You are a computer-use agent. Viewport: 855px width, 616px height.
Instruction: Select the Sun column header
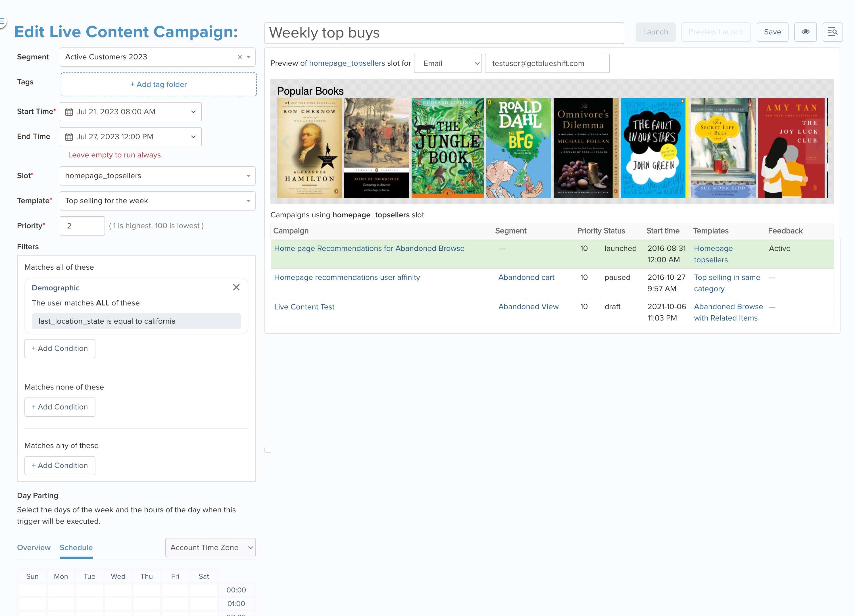click(32, 576)
